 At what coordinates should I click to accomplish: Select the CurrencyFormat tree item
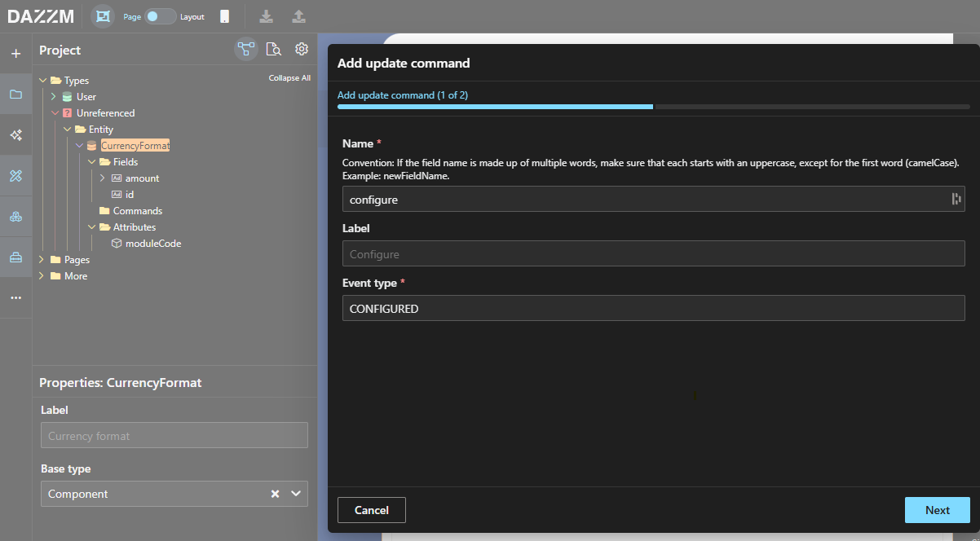(x=135, y=146)
